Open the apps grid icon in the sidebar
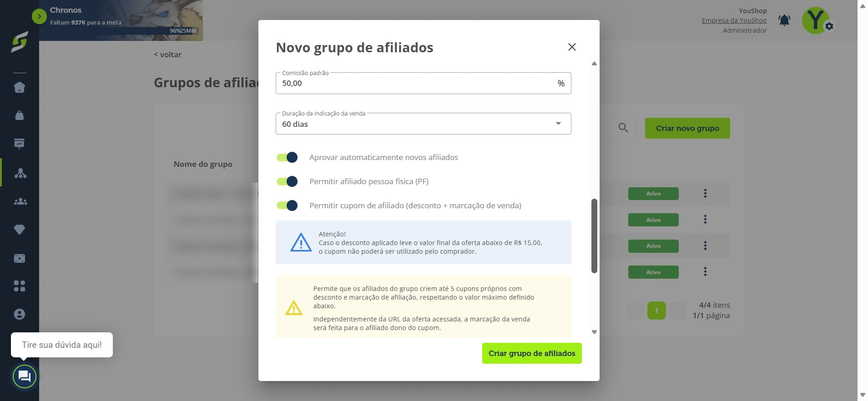The width and height of the screenshot is (868, 401). 20,286
